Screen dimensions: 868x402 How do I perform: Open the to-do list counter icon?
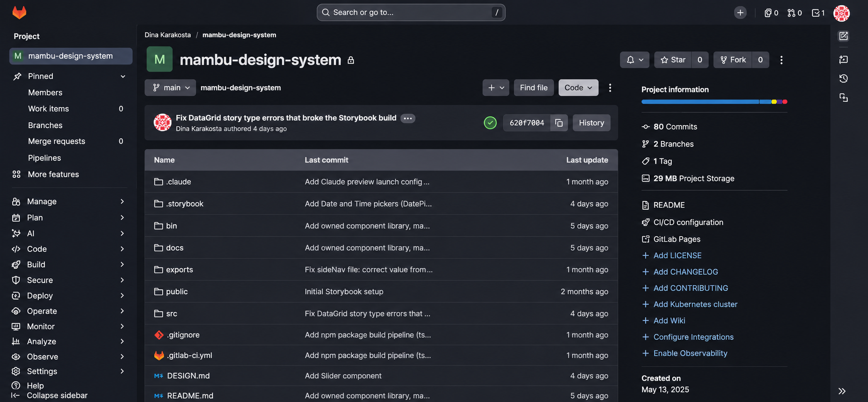818,13
